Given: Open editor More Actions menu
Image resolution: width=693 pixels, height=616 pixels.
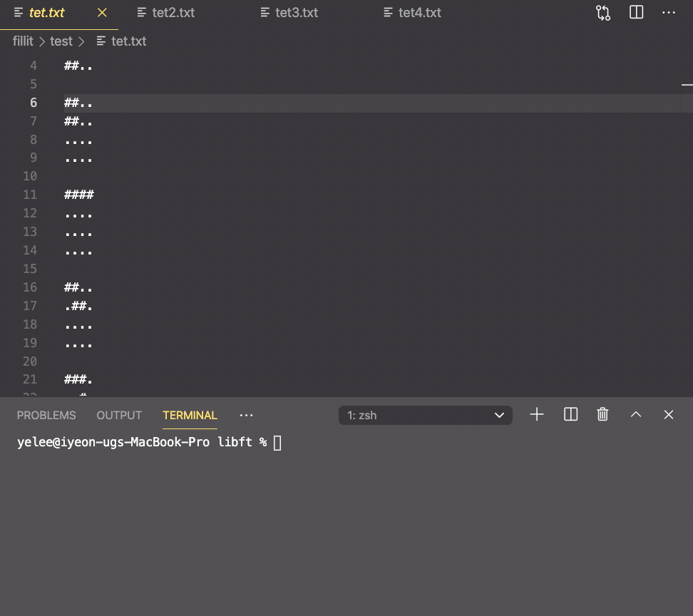Looking at the screenshot, I should pos(668,12).
